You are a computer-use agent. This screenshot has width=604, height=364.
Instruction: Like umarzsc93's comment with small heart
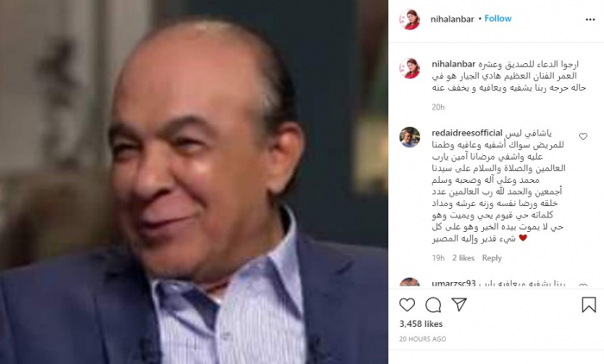click(x=582, y=286)
